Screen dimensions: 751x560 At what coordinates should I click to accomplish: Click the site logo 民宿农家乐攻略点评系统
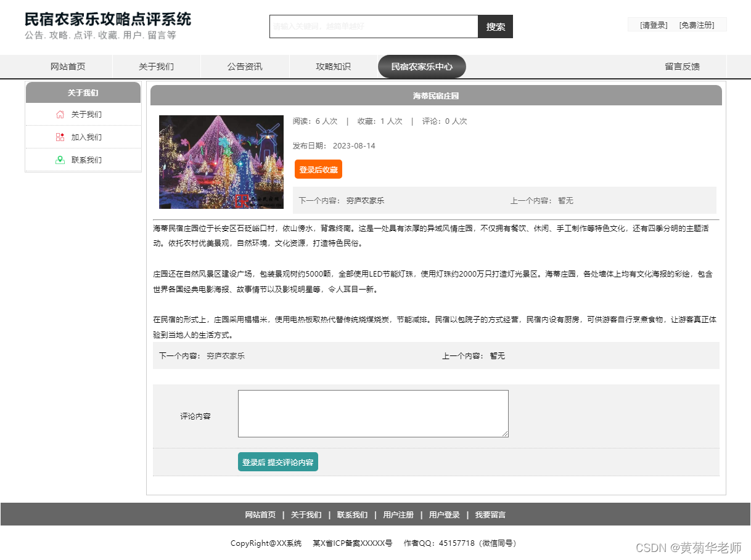click(107, 20)
